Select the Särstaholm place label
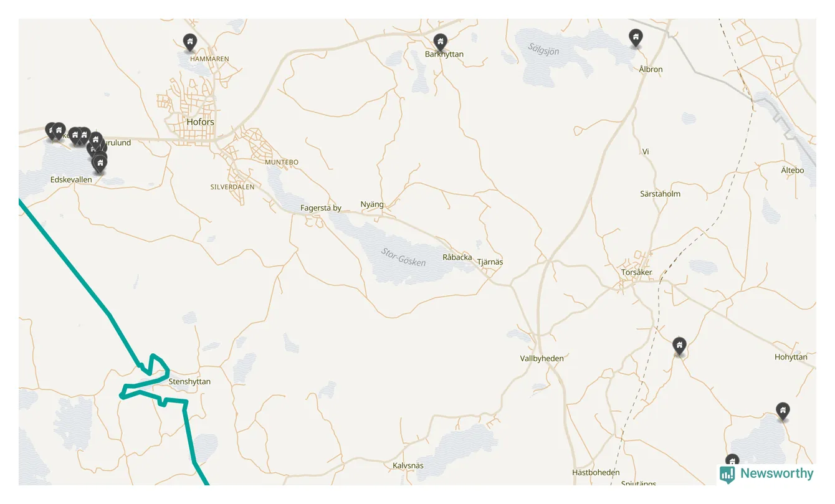This screenshot has width=835, height=504. [661, 194]
